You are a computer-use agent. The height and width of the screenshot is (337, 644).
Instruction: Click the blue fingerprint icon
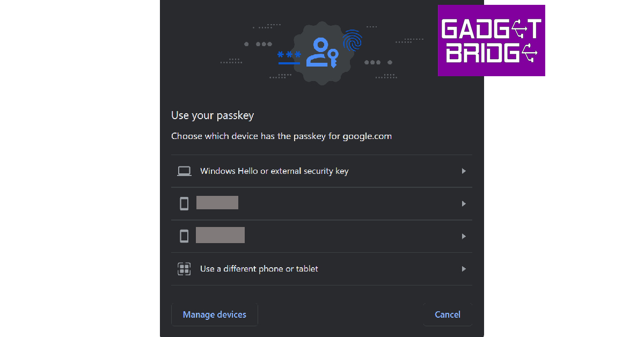pyautogui.click(x=353, y=41)
